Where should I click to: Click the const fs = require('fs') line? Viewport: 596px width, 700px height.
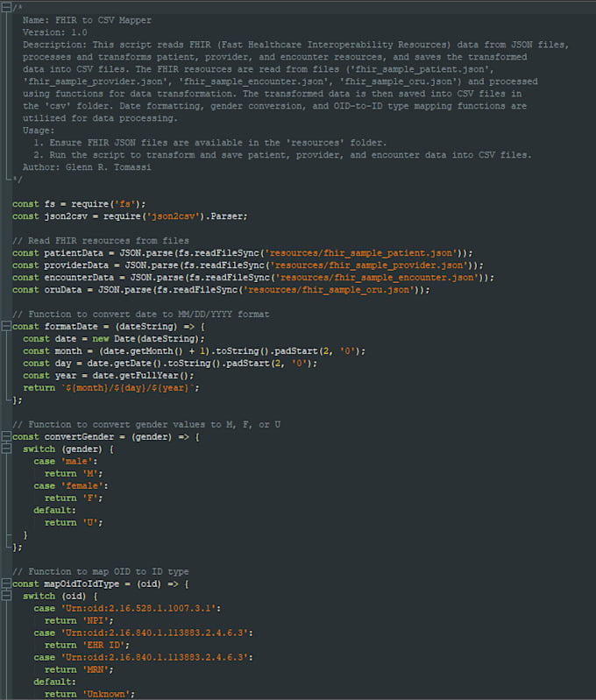coord(79,204)
